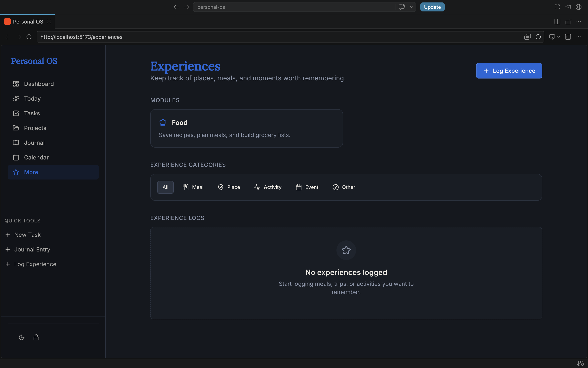Filter experiences by Other
This screenshot has height=368, width=588.
[x=344, y=187]
